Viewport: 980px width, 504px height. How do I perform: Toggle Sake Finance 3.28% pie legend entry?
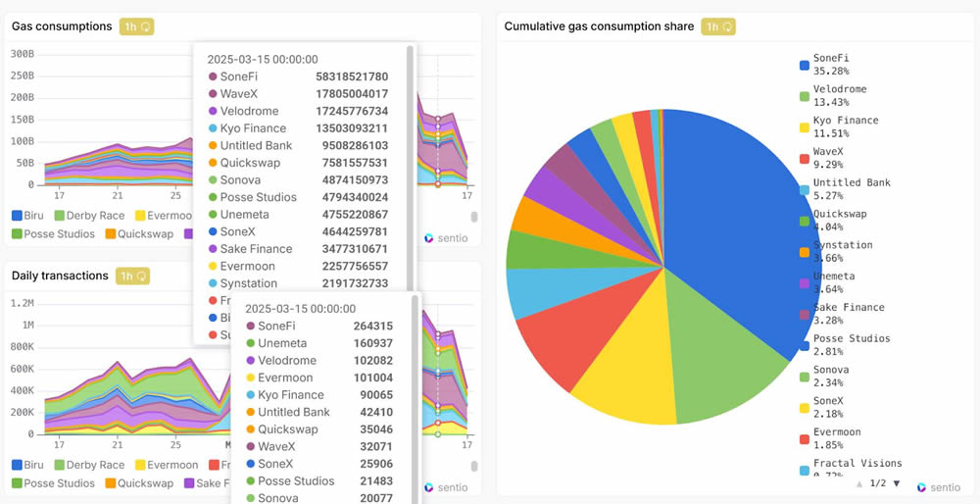[843, 314]
